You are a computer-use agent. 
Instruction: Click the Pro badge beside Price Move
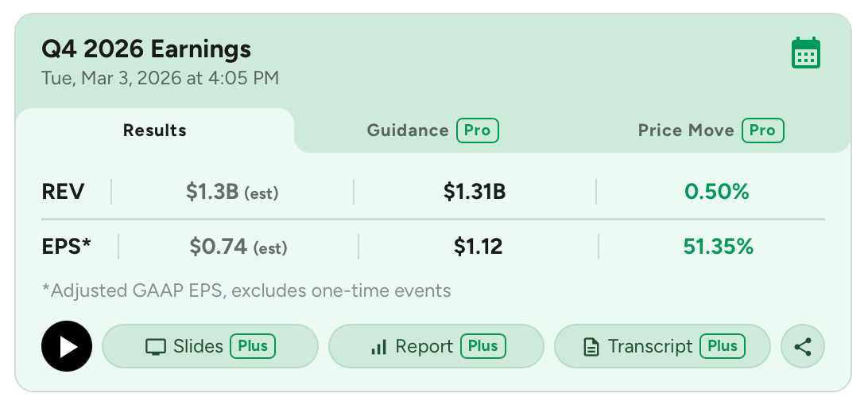click(763, 130)
